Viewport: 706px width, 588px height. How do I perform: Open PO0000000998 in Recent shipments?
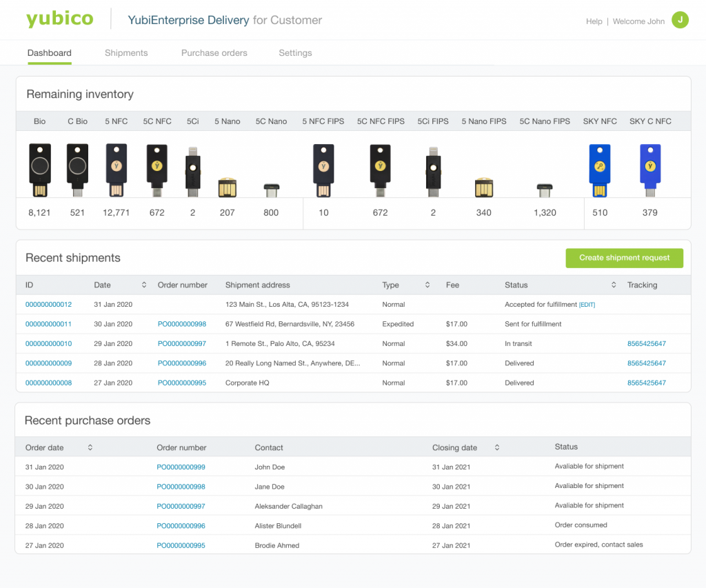click(x=182, y=324)
